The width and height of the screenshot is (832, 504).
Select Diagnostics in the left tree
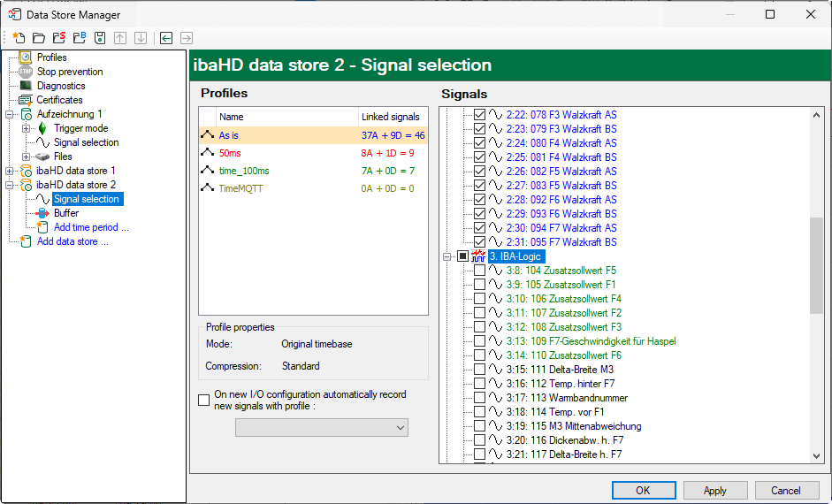click(61, 86)
